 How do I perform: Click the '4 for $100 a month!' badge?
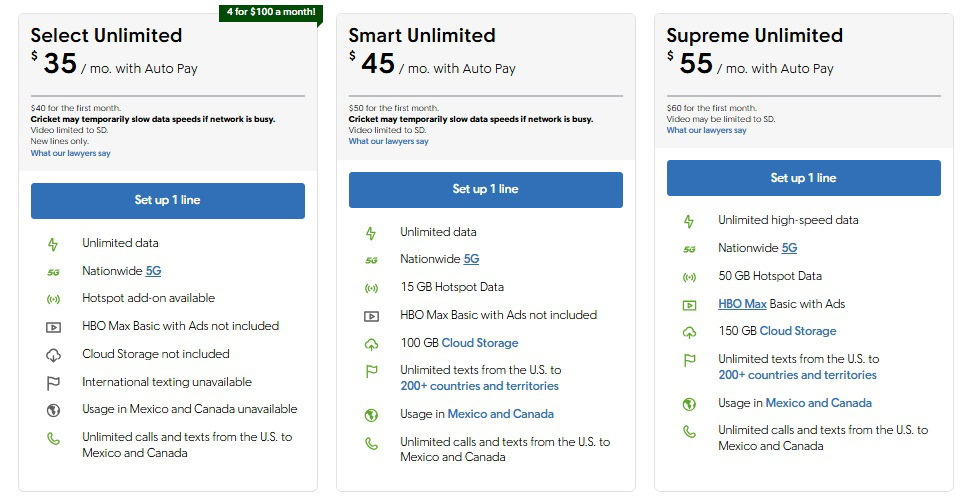click(269, 12)
